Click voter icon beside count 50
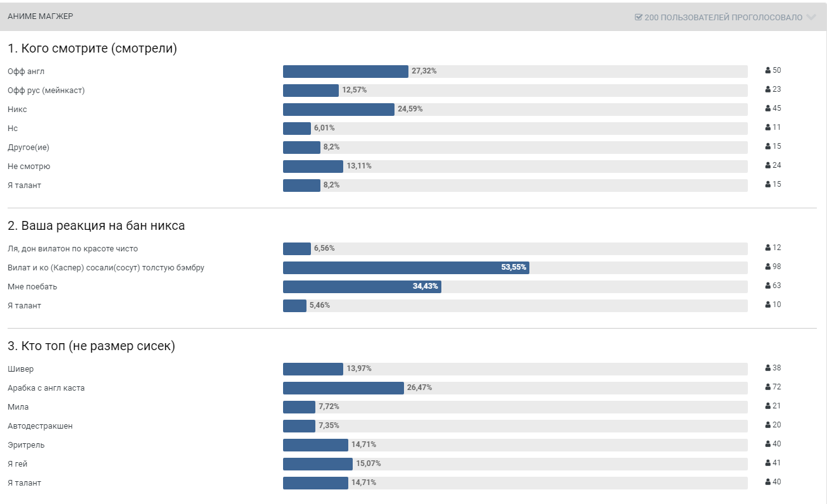The height and width of the screenshot is (504, 827). [x=768, y=71]
